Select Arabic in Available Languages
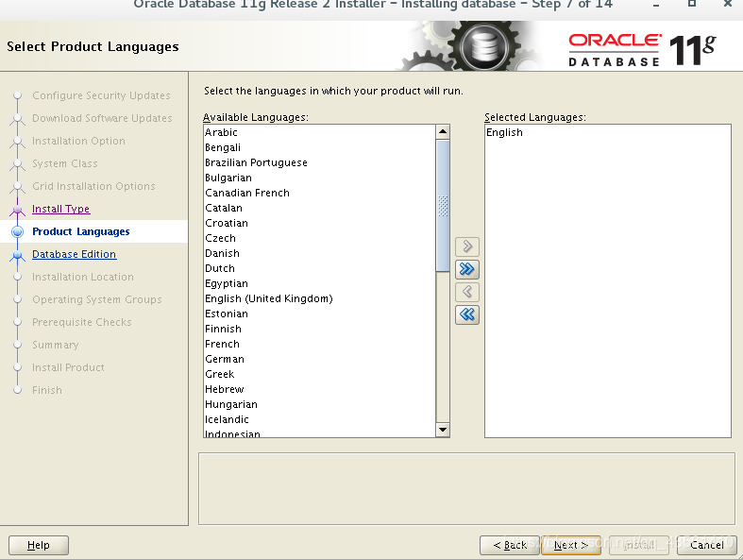 (x=319, y=132)
